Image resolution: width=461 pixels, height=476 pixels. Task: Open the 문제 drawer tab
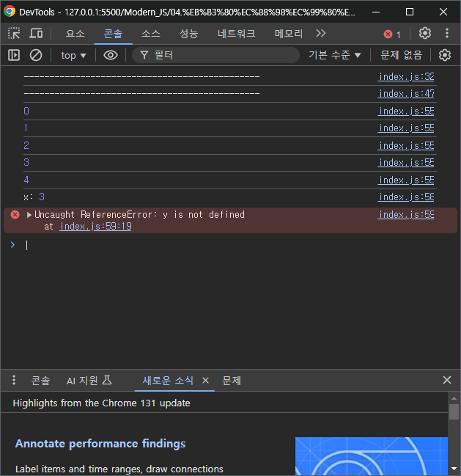tap(232, 381)
